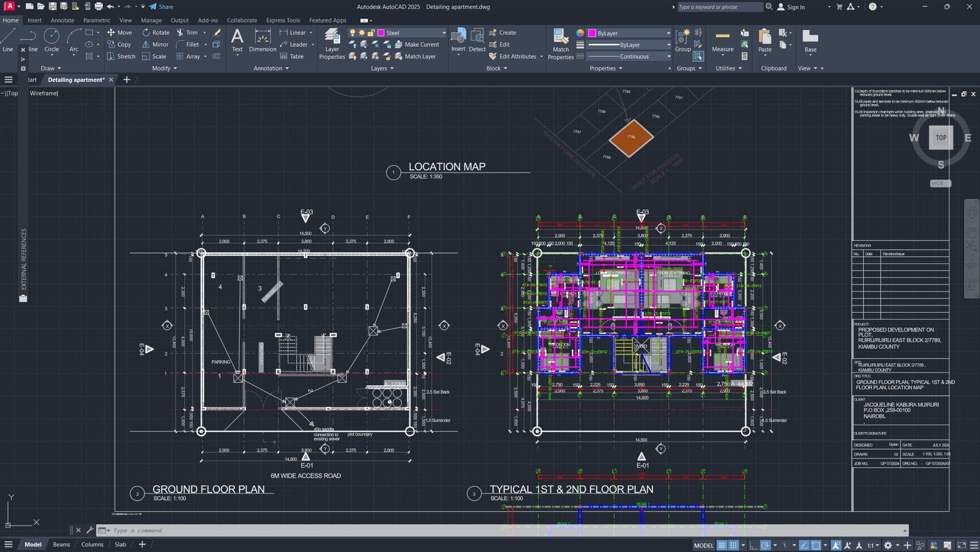Open Layer Properties manager

tap(332, 44)
